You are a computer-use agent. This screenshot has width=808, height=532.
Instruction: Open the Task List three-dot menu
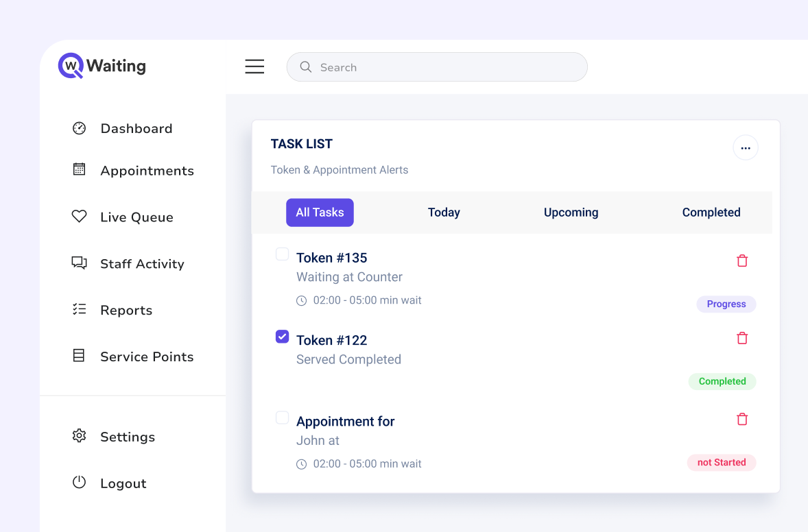(x=746, y=147)
